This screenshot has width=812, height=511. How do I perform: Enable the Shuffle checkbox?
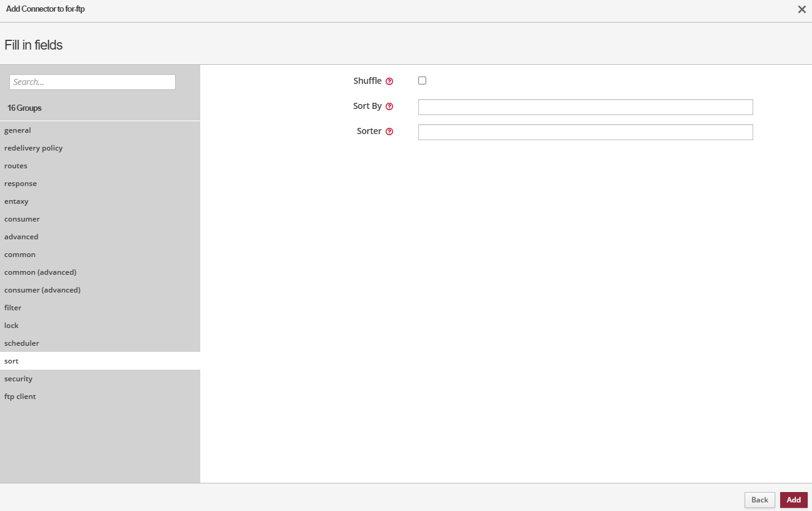click(x=422, y=81)
